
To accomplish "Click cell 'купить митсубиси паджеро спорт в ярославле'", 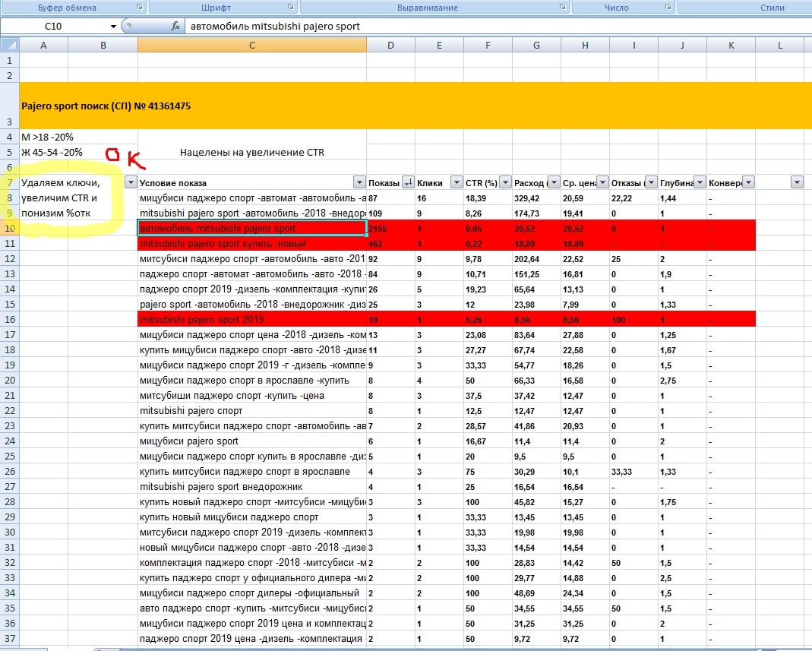I will (252, 471).
